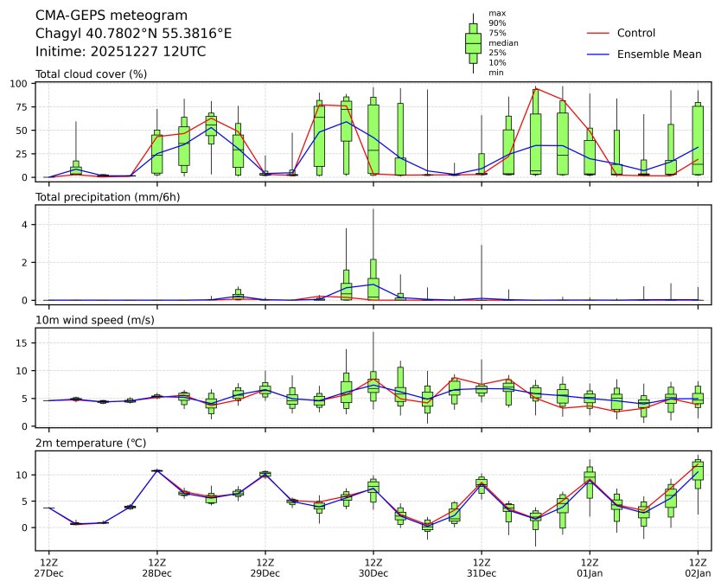Click the 100 tick on cloud cover axis
Screen dimensions: 721x588
22,84
